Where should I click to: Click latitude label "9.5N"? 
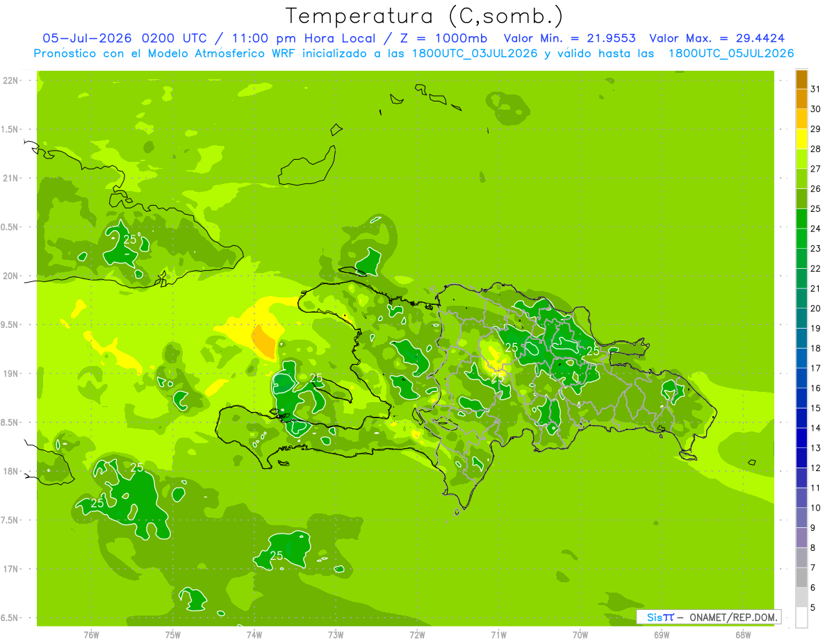click(x=11, y=324)
